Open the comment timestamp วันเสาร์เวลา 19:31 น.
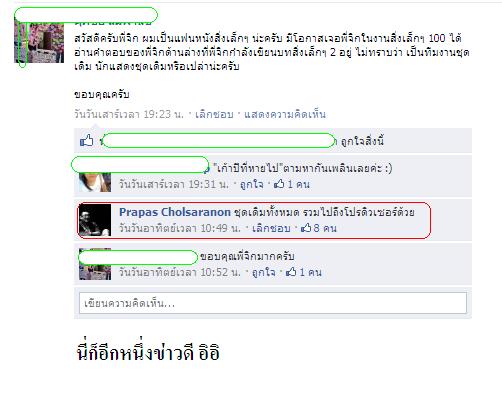Viewport: 502px width, 403px height. click(174, 184)
